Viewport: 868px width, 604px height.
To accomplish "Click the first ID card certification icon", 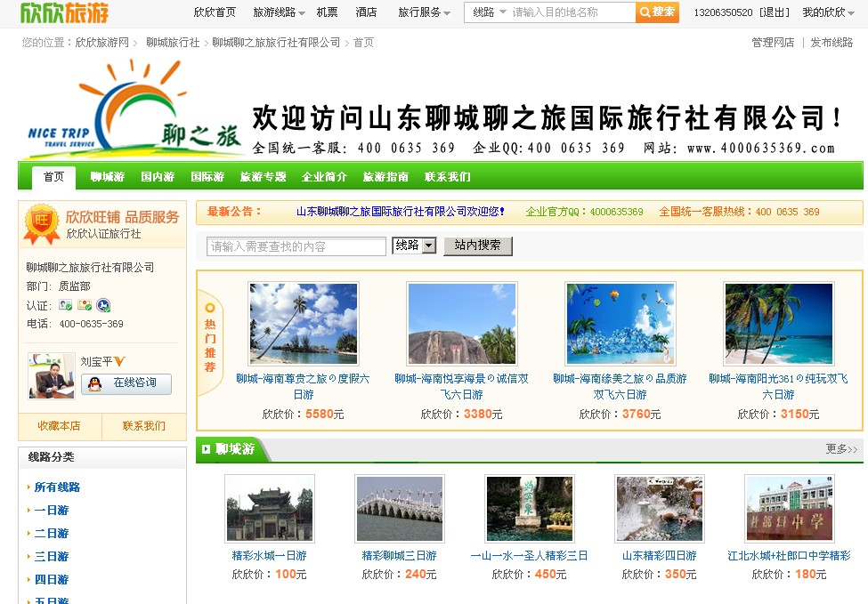I will tap(65, 305).
